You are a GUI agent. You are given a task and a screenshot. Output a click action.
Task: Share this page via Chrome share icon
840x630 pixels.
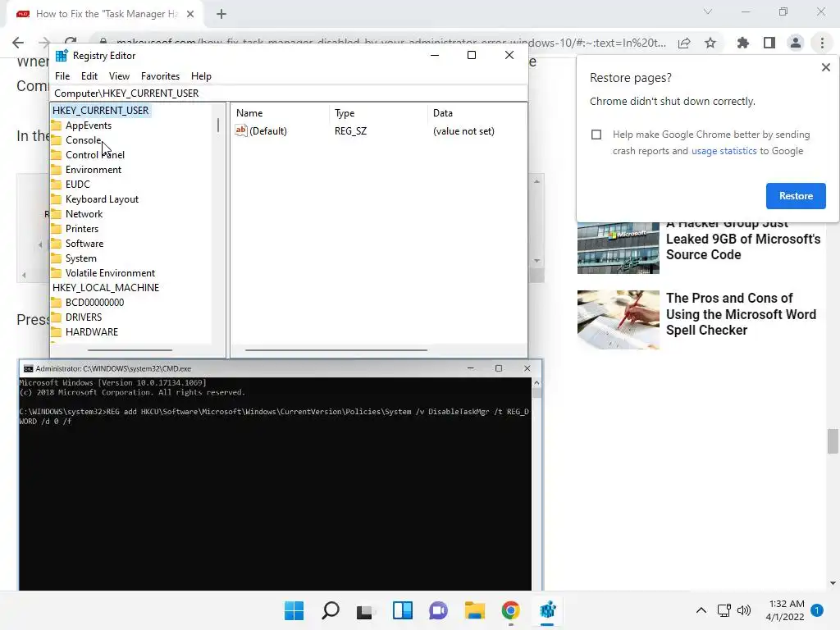(684, 43)
